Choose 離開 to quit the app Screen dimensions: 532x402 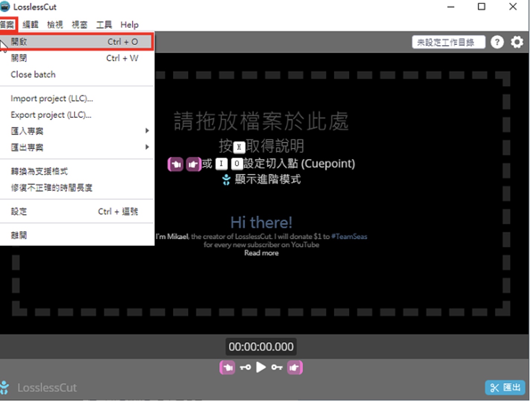click(77, 235)
